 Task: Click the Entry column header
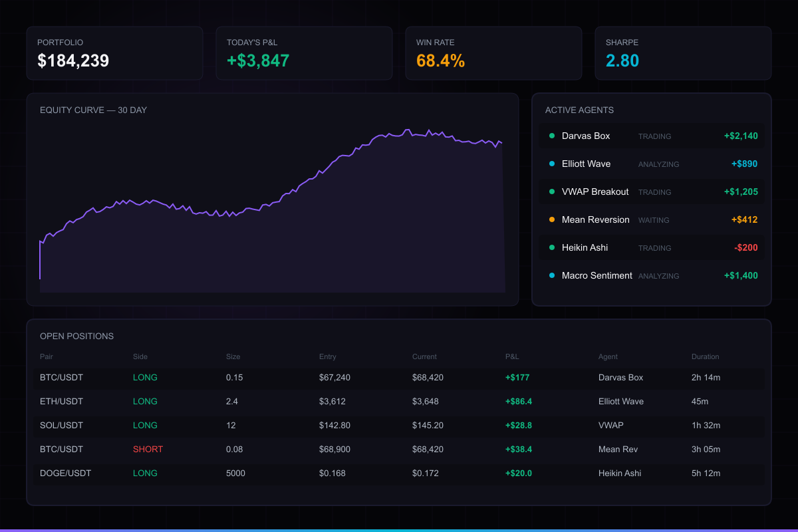pyautogui.click(x=328, y=357)
